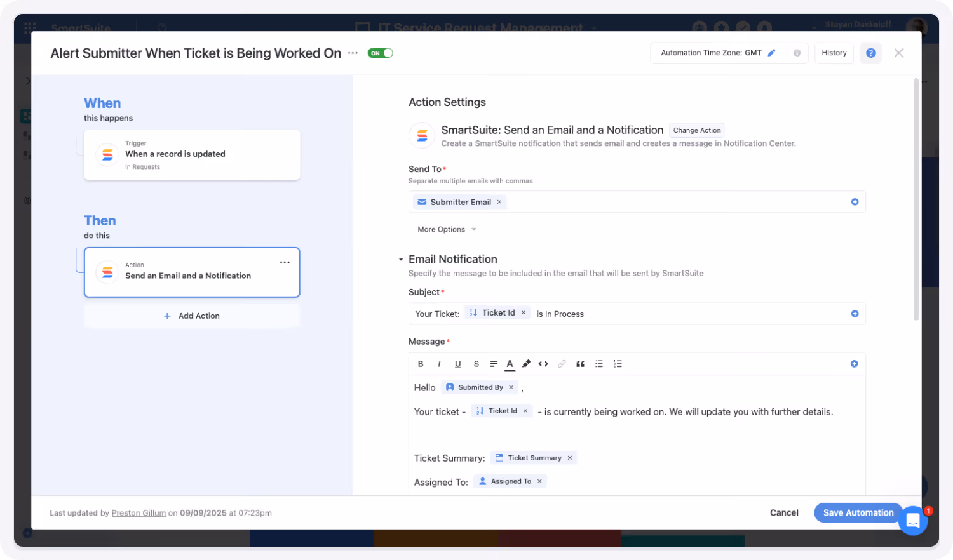This screenshot has height=560, width=953.
Task: Toggle bold formatting in message editor
Action: (421, 364)
